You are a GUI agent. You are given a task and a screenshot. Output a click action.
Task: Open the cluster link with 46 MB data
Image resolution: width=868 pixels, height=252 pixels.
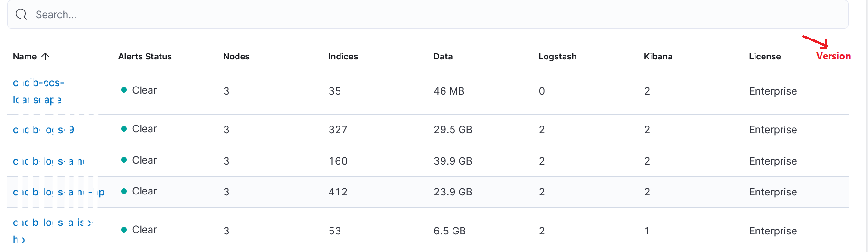tap(38, 91)
